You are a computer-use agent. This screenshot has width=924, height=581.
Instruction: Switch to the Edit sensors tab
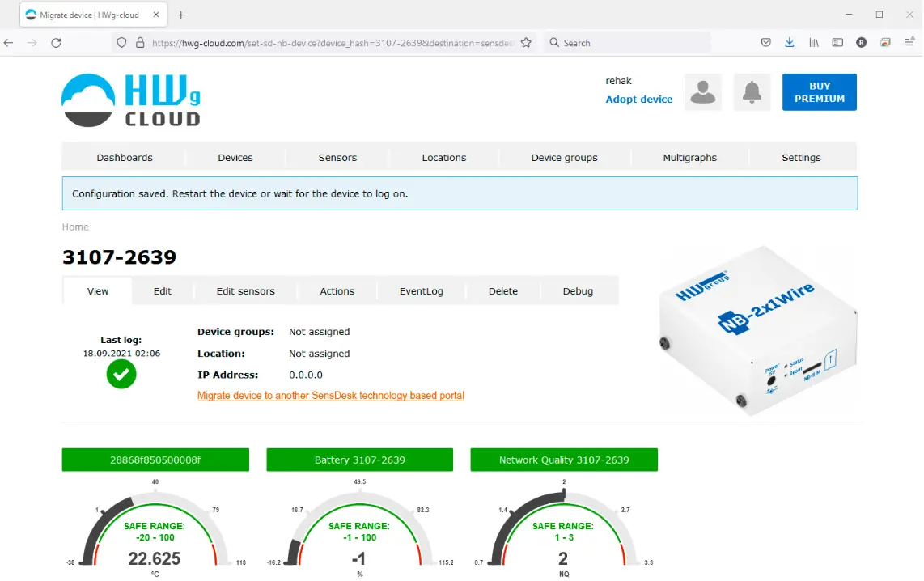[x=246, y=291]
